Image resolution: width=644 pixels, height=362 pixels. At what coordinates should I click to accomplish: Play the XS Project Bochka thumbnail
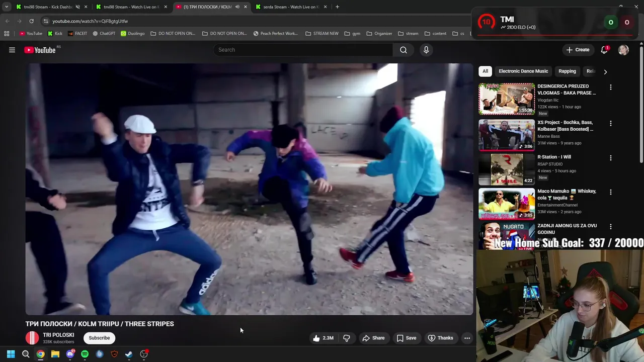click(x=507, y=135)
